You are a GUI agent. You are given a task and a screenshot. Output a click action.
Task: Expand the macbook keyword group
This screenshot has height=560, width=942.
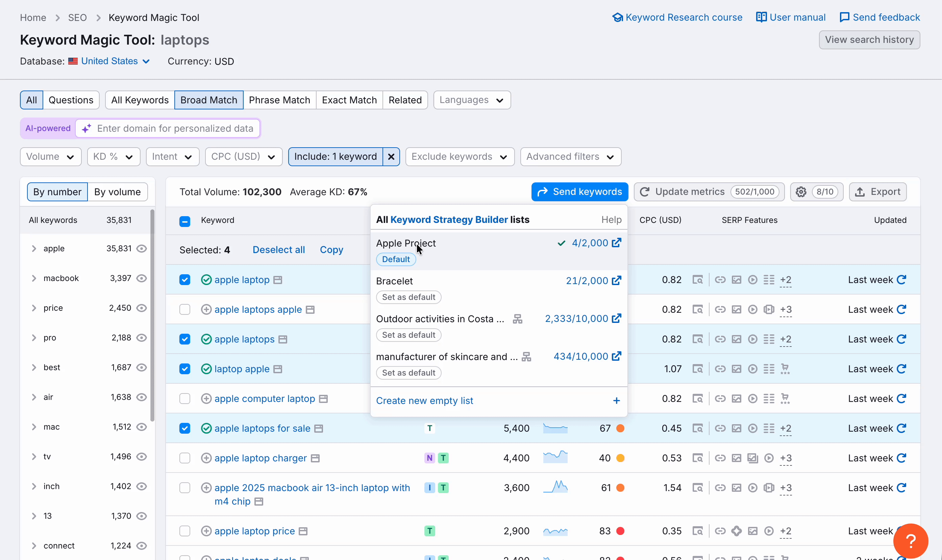(x=33, y=278)
